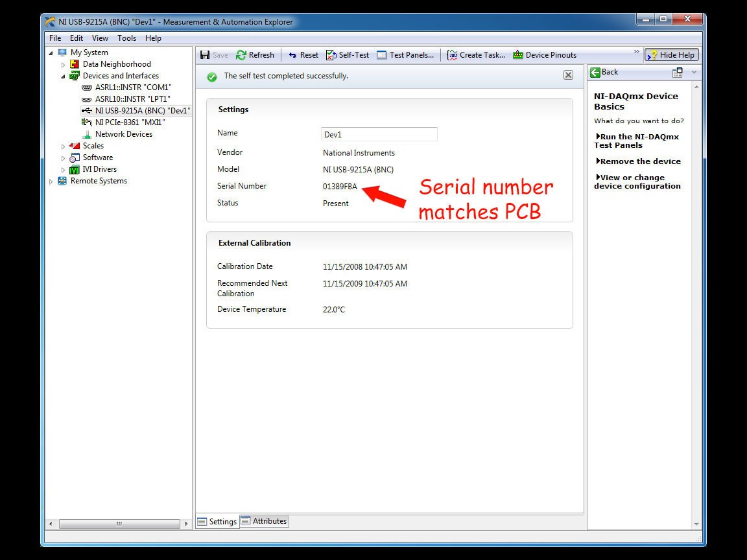Click Status value Present

pos(335,204)
